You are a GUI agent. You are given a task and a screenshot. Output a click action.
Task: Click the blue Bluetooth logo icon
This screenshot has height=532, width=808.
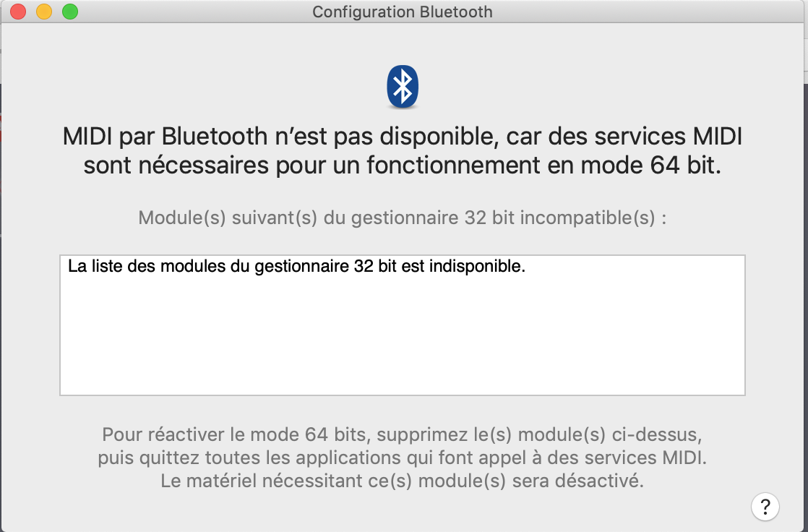(403, 87)
